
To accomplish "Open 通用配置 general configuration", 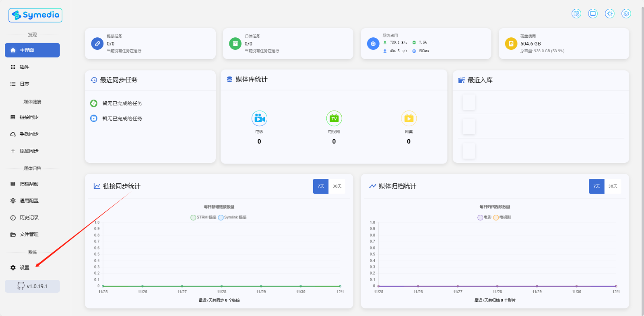I will coord(32,201).
